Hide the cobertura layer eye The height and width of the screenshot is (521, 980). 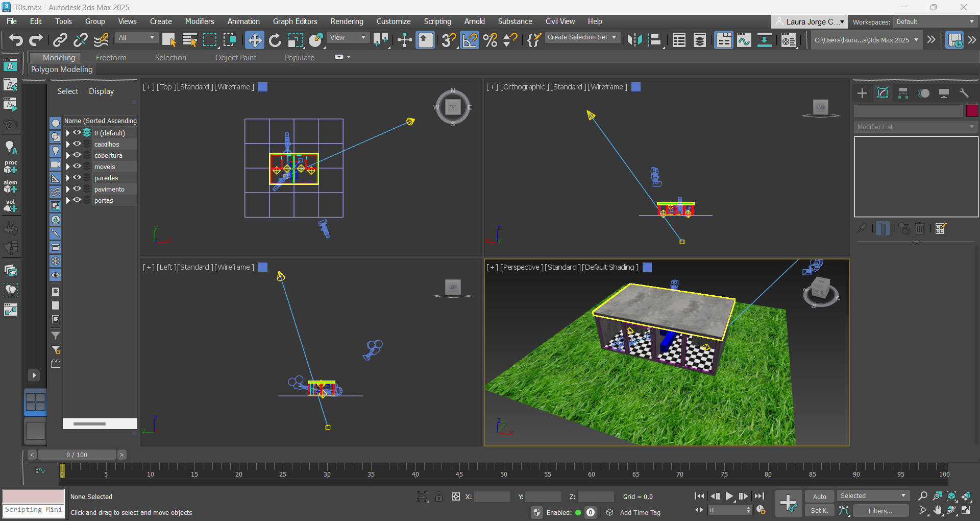[77, 155]
